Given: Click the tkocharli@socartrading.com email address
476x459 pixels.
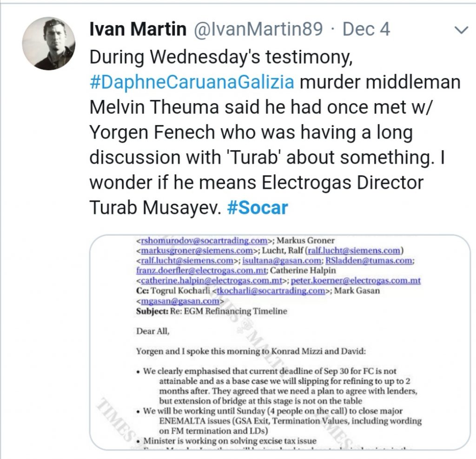Looking at the screenshot, I should 271,291.
